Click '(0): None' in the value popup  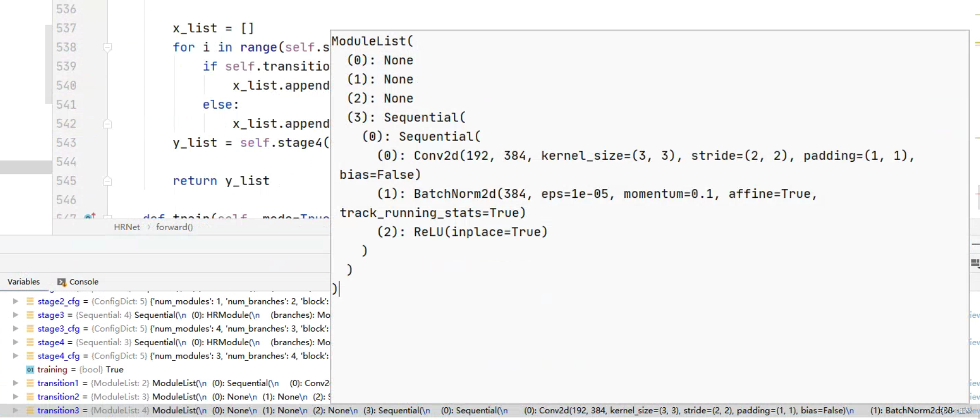pyautogui.click(x=380, y=60)
